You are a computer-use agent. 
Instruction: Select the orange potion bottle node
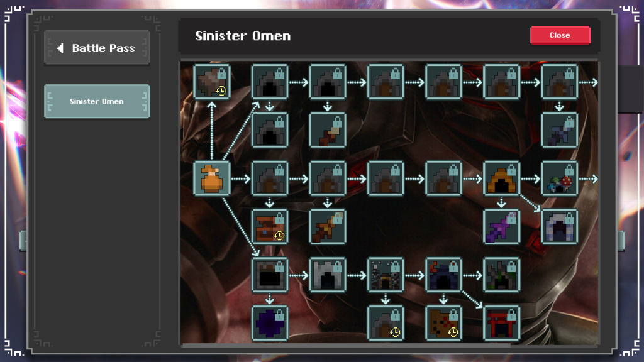click(x=211, y=178)
